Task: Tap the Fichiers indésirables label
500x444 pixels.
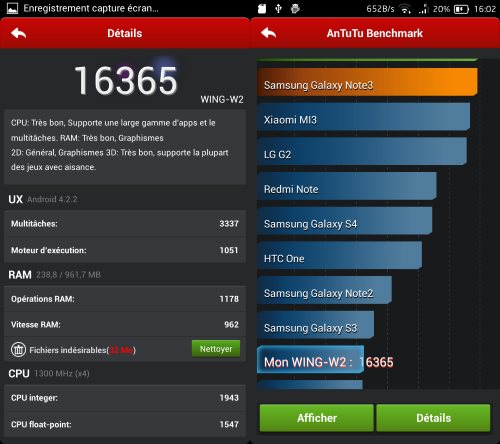Action: (x=82, y=350)
